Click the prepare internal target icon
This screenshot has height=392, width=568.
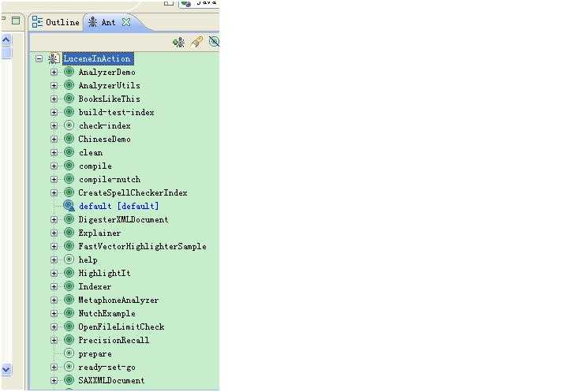(69, 353)
